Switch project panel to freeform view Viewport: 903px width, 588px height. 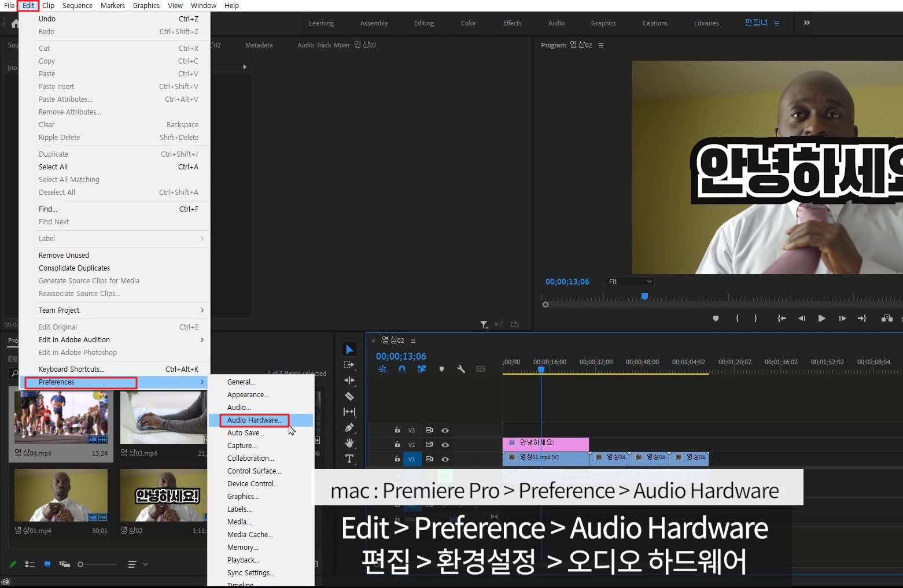65,564
